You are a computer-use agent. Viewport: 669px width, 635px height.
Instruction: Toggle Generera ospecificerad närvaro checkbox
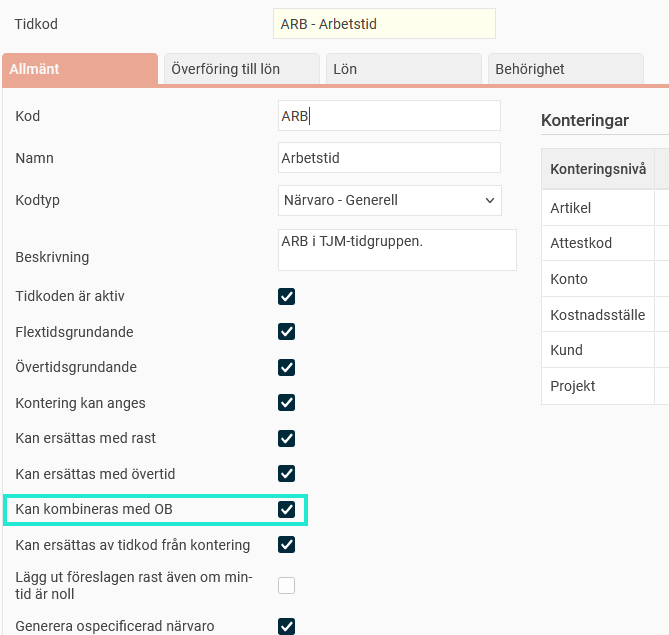tap(287, 627)
